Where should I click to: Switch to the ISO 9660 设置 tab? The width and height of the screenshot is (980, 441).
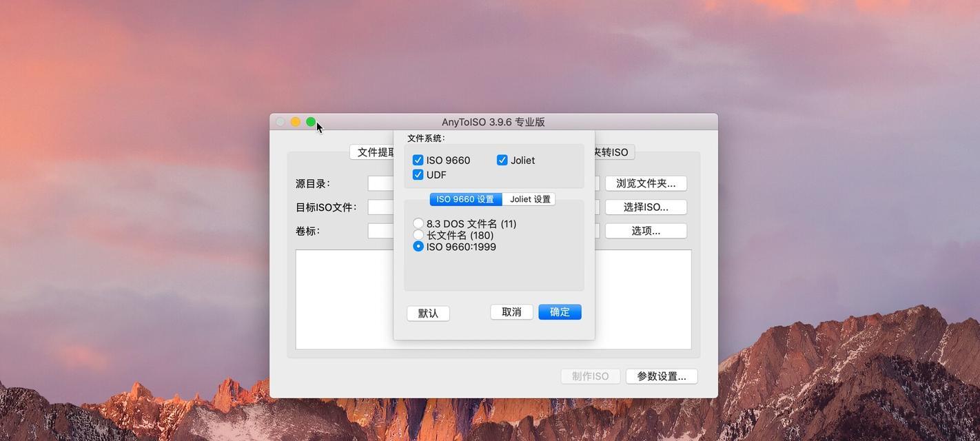(466, 199)
